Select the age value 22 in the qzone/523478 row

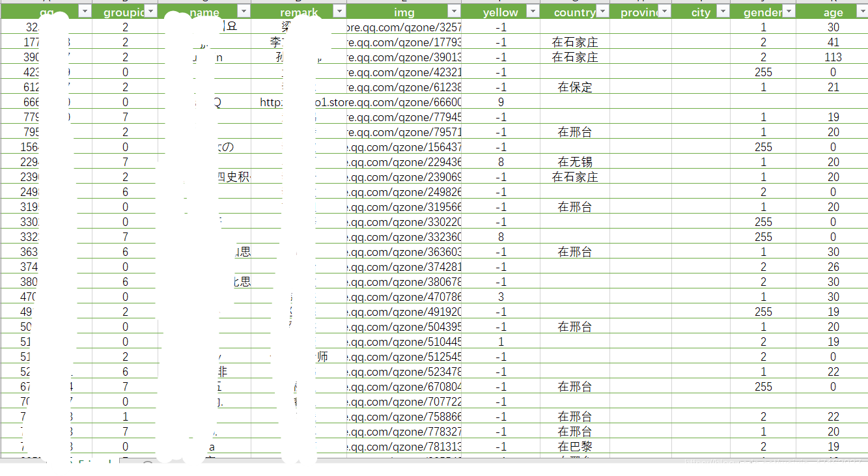[x=832, y=372]
